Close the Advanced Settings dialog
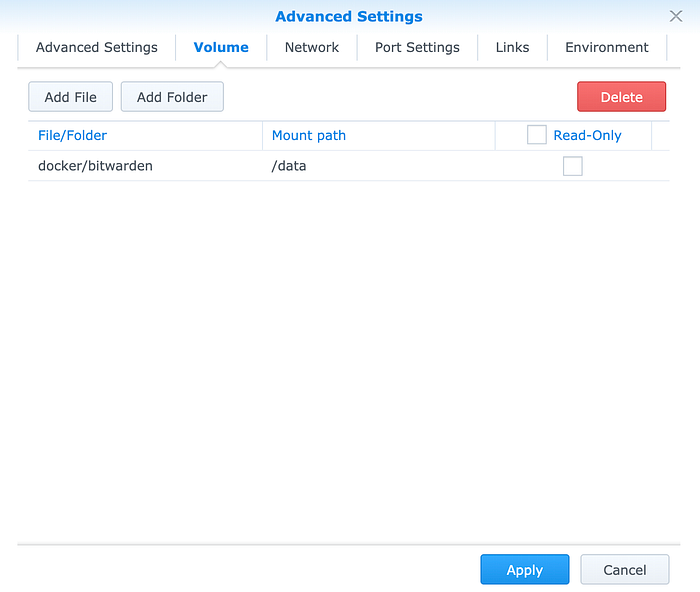 coord(676,16)
